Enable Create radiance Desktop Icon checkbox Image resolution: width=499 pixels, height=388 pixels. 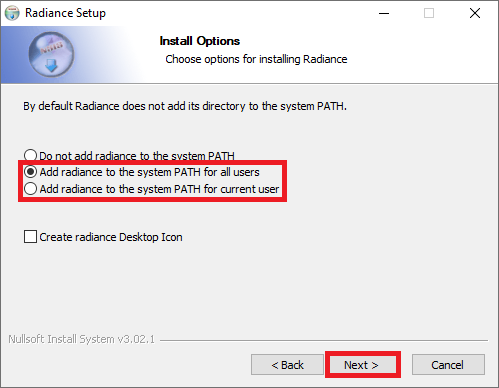30,237
